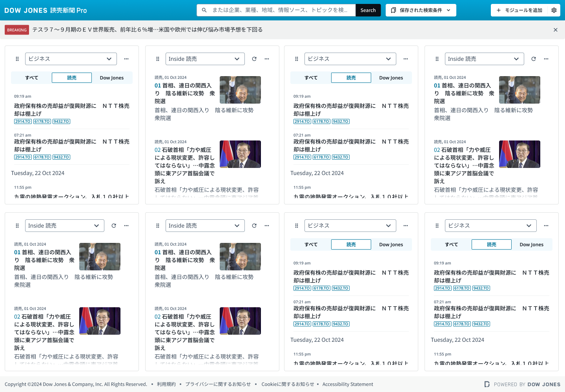565x392 pixels.
Task: Open more options on bottom row second module
Action: coord(267,226)
